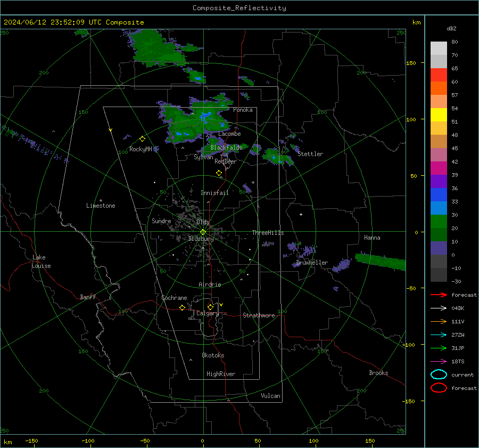This screenshot has width=479, height=448.
Task: Click the Olds town label
Action: 203,222
